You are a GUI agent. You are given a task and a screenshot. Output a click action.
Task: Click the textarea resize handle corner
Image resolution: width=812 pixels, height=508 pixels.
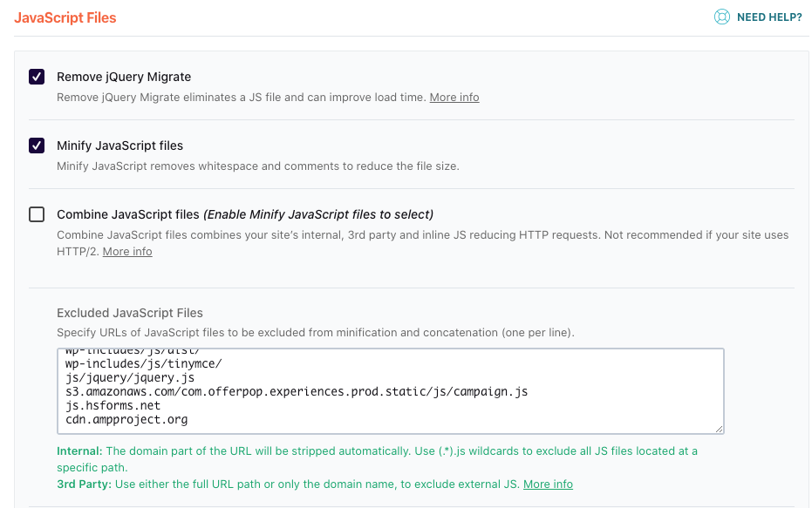[x=720, y=429]
